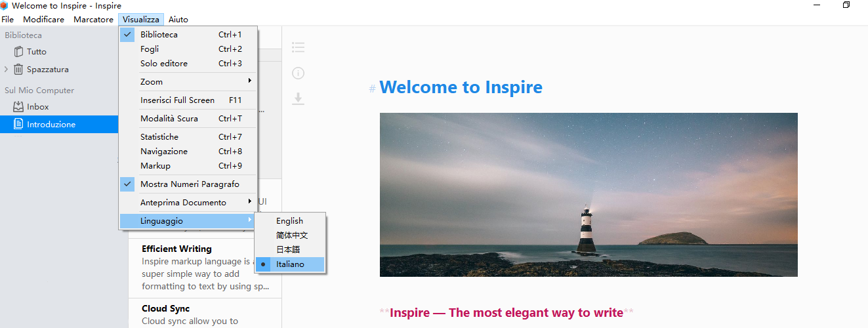This screenshot has height=328, width=868.
Task: Select Solo editore menu item
Action: pos(188,64)
